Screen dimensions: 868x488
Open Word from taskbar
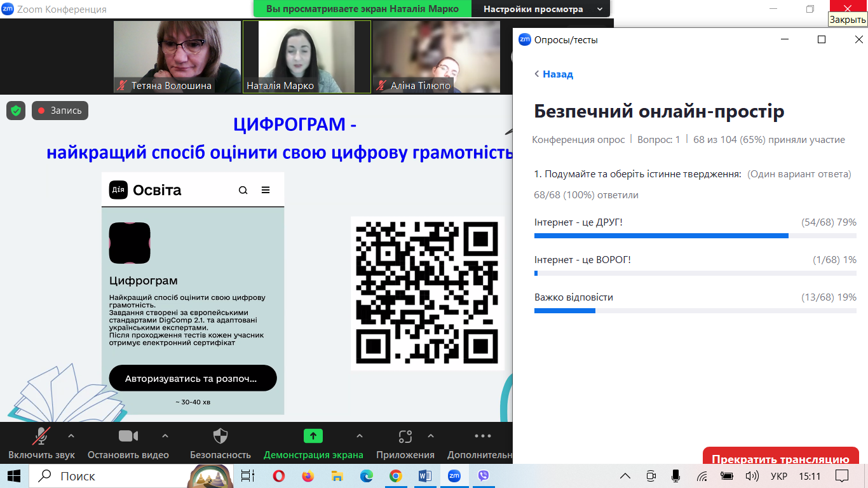click(425, 476)
